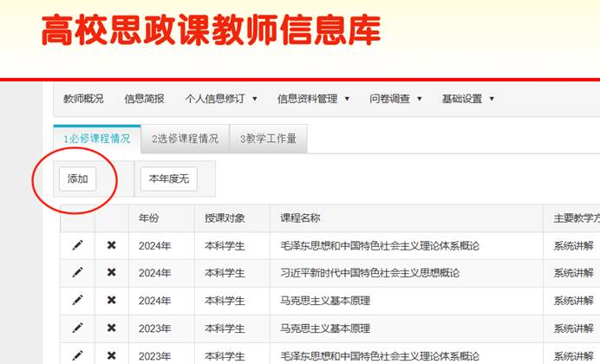Edit the 2023年 马克思主义基本原理 entry
The image size is (600, 364).
click(77, 328)
